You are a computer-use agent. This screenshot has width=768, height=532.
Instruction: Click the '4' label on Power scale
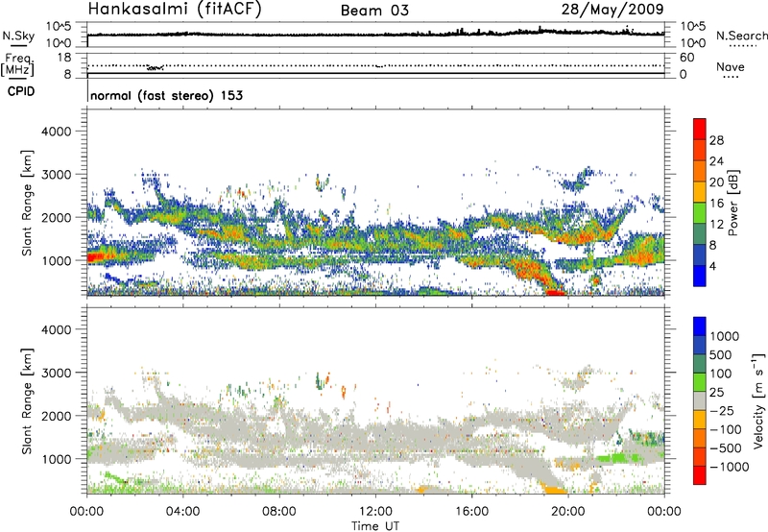(713, 266)
